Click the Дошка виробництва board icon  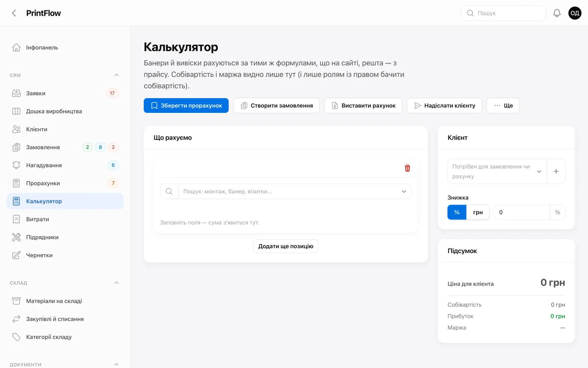[16, 111]
